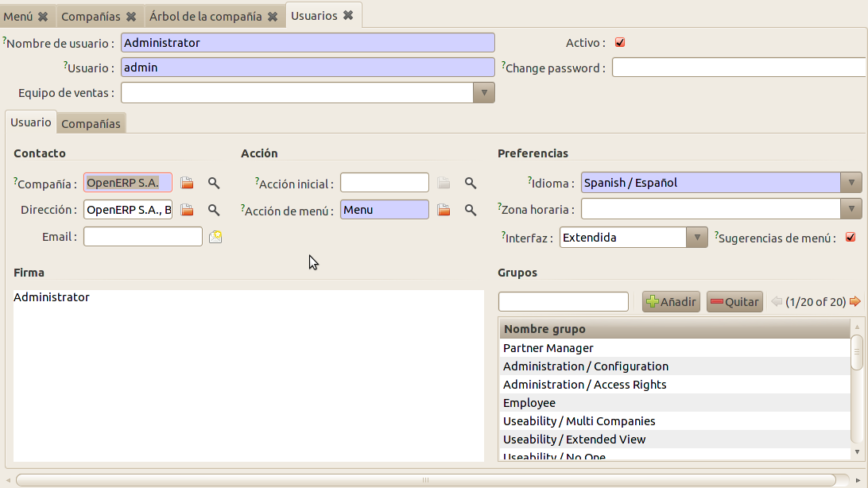Open folder icon next to Compañía field
This screenshot has width=868, height=488.
pos(187,183)
